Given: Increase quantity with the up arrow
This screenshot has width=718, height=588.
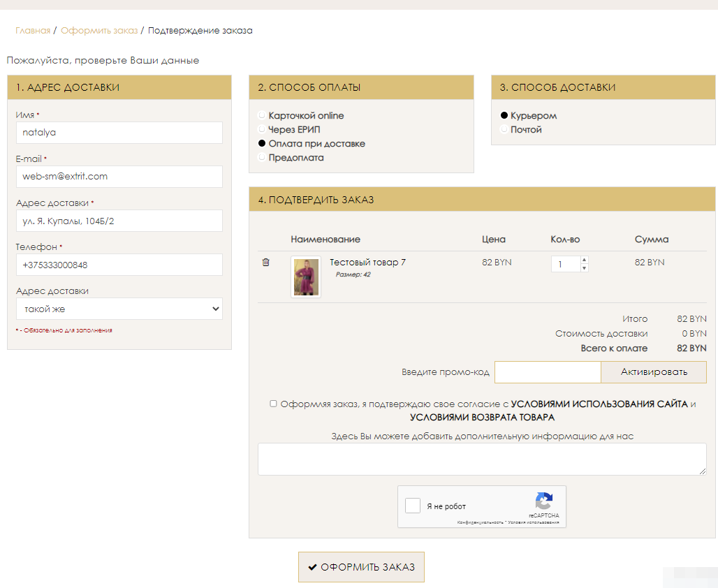Looking at the screenshot, I should (x=585, y=260).
